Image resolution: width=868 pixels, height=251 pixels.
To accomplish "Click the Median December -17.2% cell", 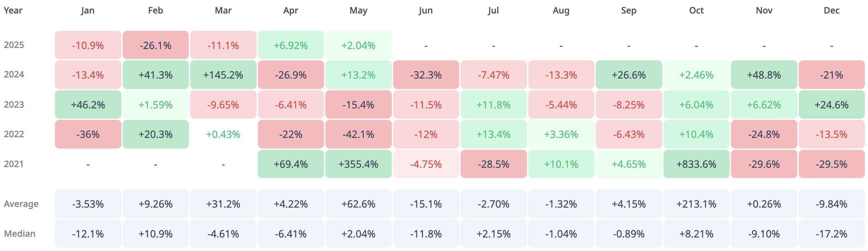I will (x=831, y=234).
